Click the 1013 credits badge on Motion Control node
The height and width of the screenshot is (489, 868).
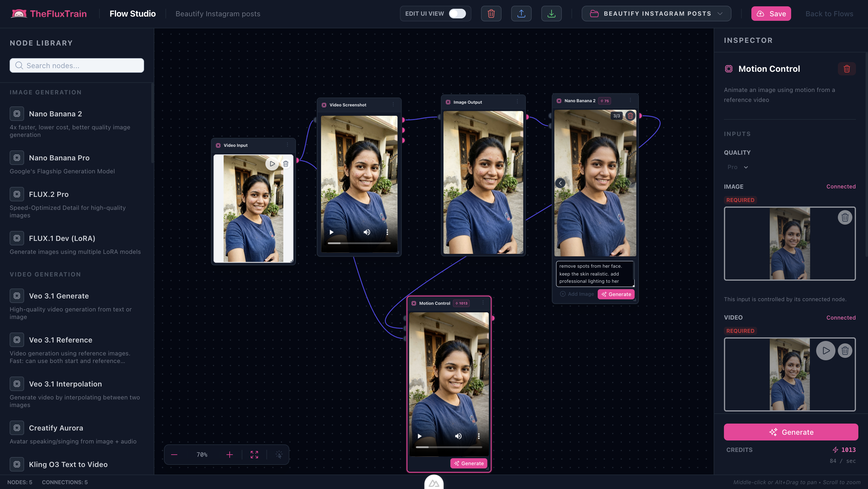coord(461,303)
